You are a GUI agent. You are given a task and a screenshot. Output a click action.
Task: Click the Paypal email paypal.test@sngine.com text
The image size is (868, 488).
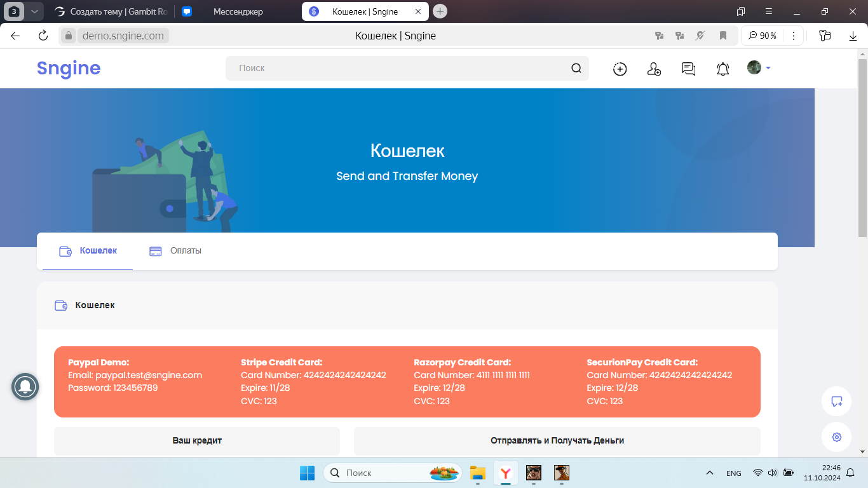(135, 375)
